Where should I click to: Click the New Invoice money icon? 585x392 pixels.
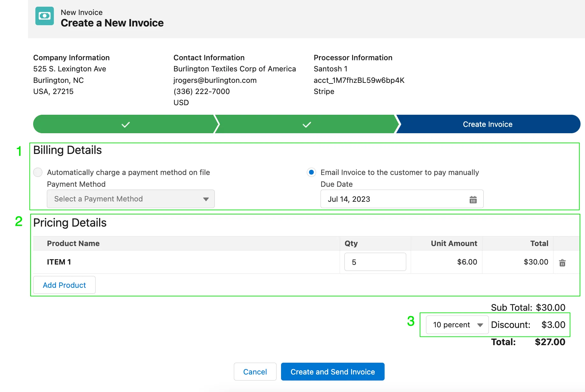(45, 16)
